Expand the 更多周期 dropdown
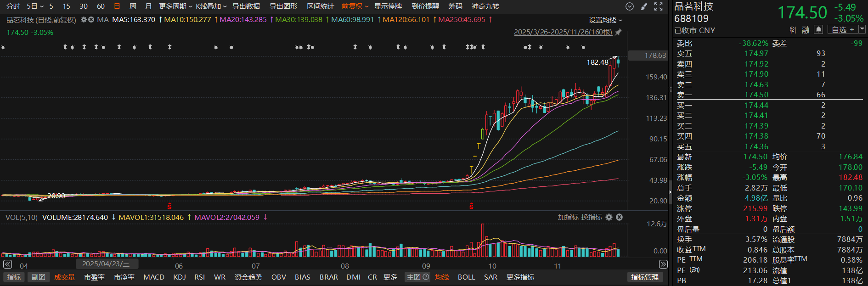Viewport: 868px width, 286px height. (175, 6)
